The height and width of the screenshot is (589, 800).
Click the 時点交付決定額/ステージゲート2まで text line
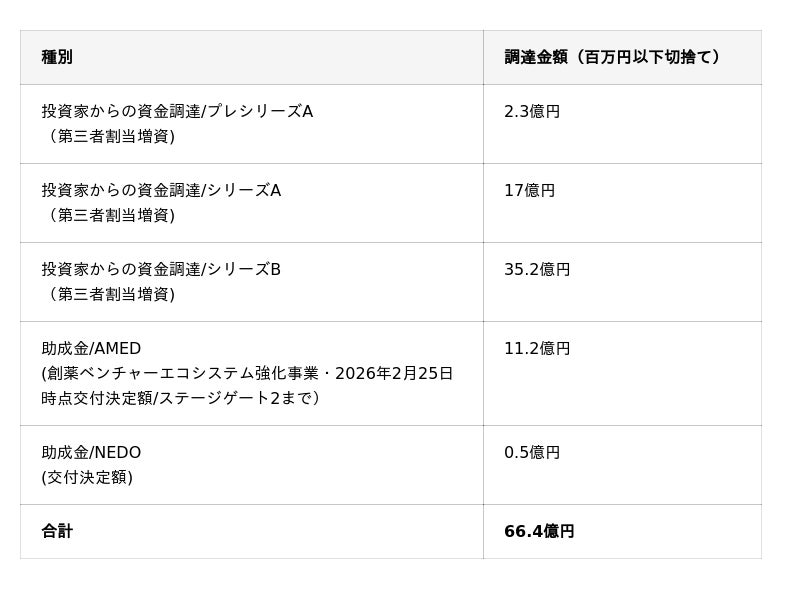coord(180,398)
